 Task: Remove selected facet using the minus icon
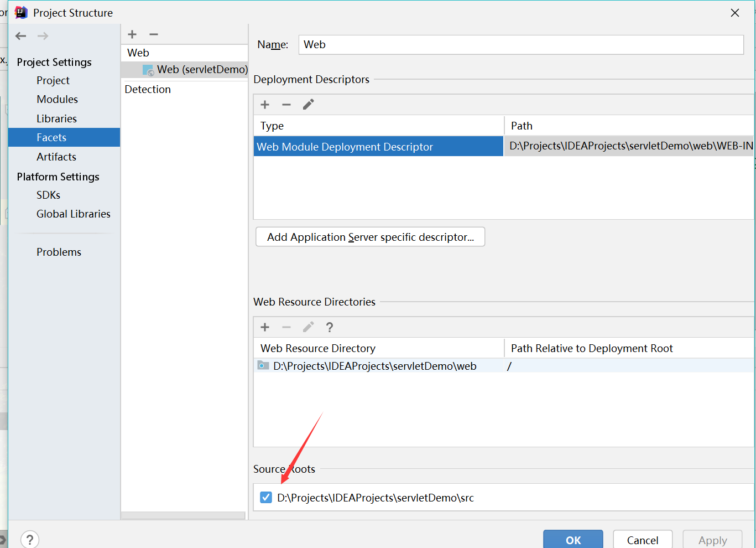coord(153,34)
